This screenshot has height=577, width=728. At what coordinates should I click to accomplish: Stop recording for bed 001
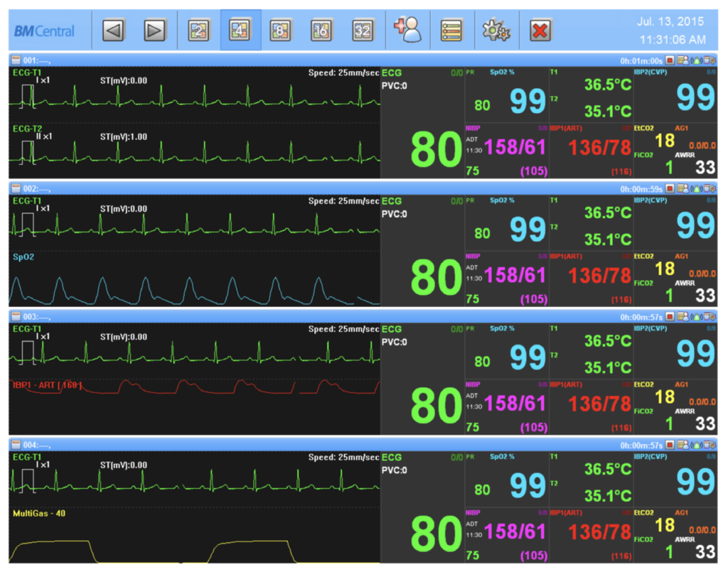click(670, 60)
